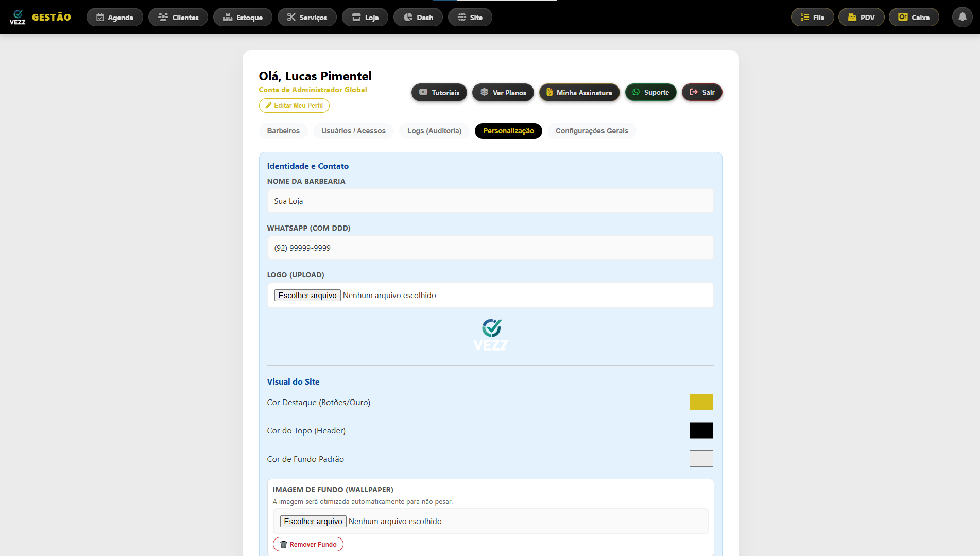Click the Editar Meu Perfil button
Viewport: 980px width, 556px height.
(294, 106)
